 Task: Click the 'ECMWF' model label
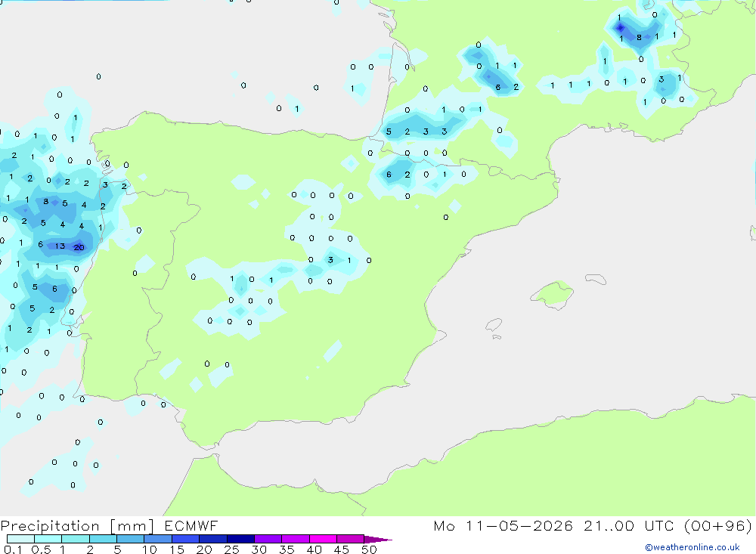pos(191,526)
